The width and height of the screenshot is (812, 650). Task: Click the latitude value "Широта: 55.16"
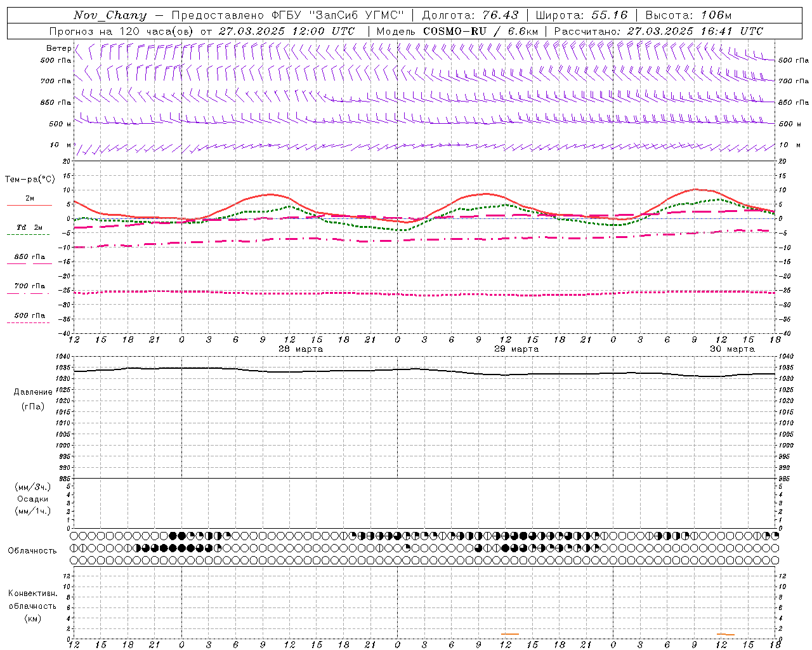[x=582, y=15]
